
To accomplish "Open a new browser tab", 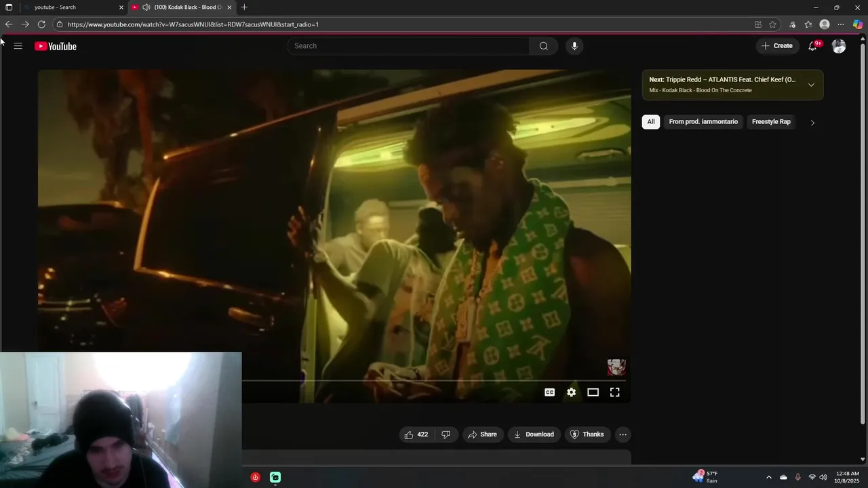I will tap(244, 7).
